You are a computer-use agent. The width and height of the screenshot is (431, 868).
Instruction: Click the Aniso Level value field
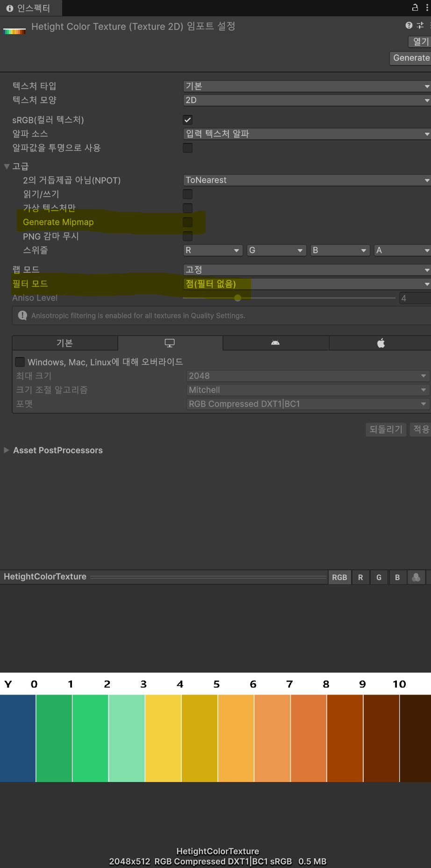(x=415, y=298)
